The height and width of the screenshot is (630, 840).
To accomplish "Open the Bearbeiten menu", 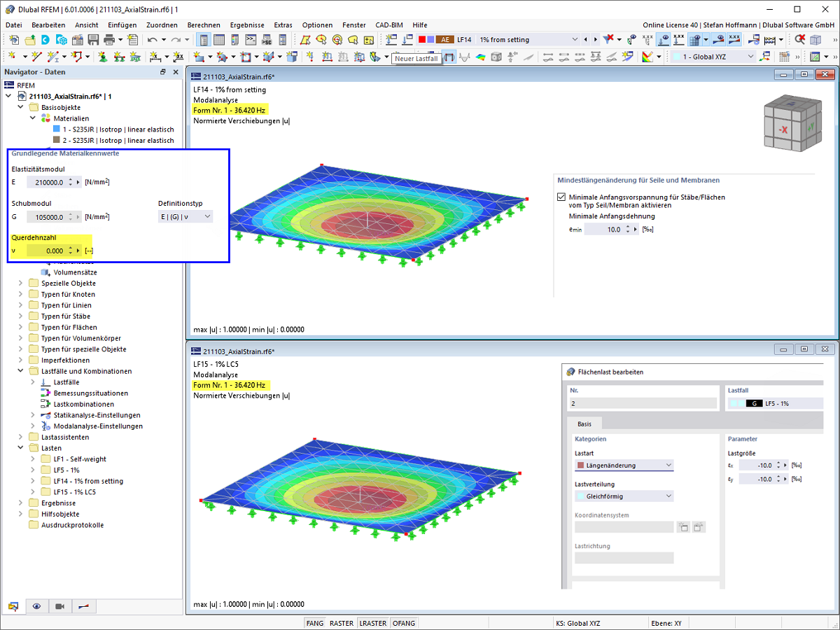I will click(48, 24).
